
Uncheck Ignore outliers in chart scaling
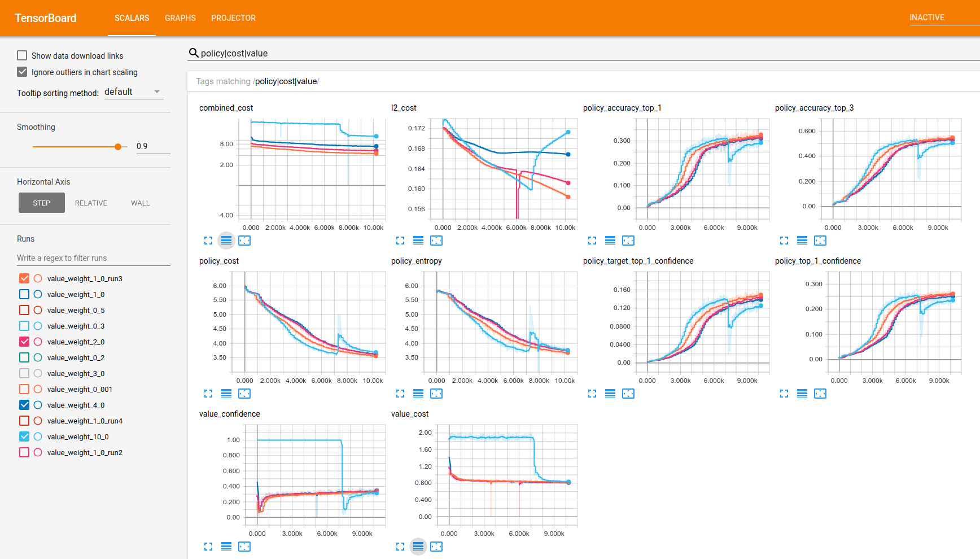click(x=22, y=72)
